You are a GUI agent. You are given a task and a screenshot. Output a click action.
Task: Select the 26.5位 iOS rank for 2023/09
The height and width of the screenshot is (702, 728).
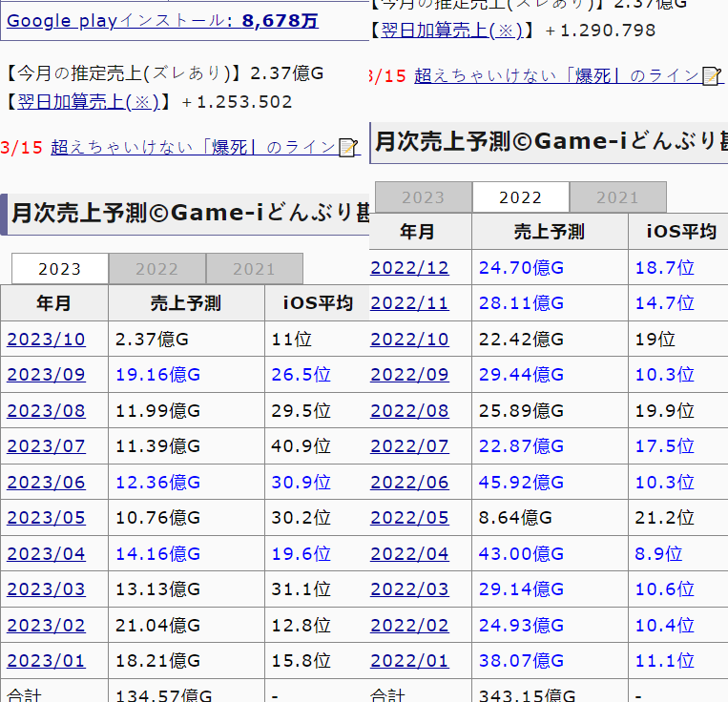click(x=301, y=375)
